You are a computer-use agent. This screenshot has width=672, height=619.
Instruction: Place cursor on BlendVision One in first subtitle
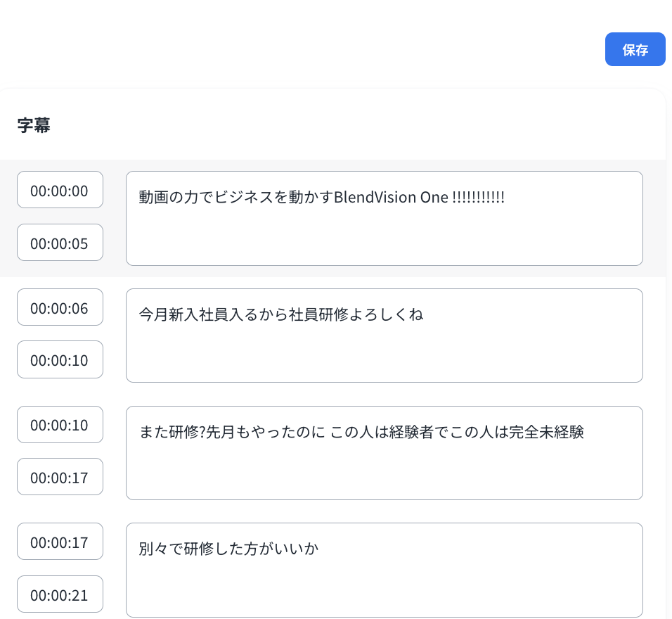pyautogui.click(x=391, y=198)
